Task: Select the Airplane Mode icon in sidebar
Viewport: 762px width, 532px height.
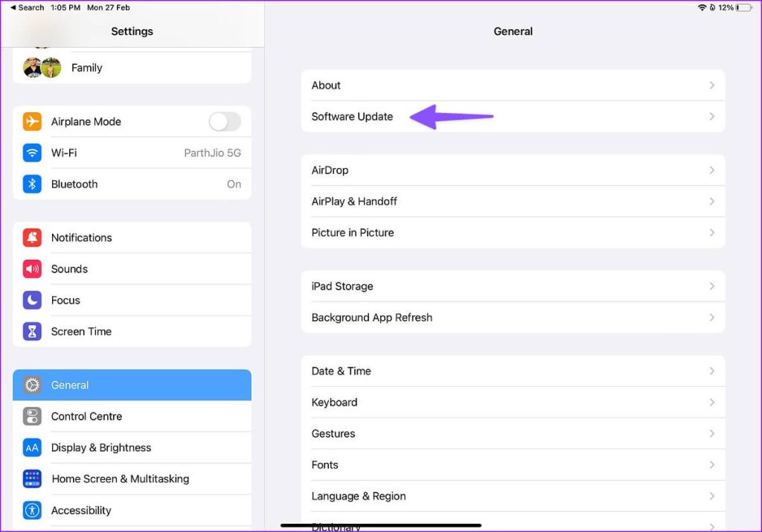Action: [31, 121]
